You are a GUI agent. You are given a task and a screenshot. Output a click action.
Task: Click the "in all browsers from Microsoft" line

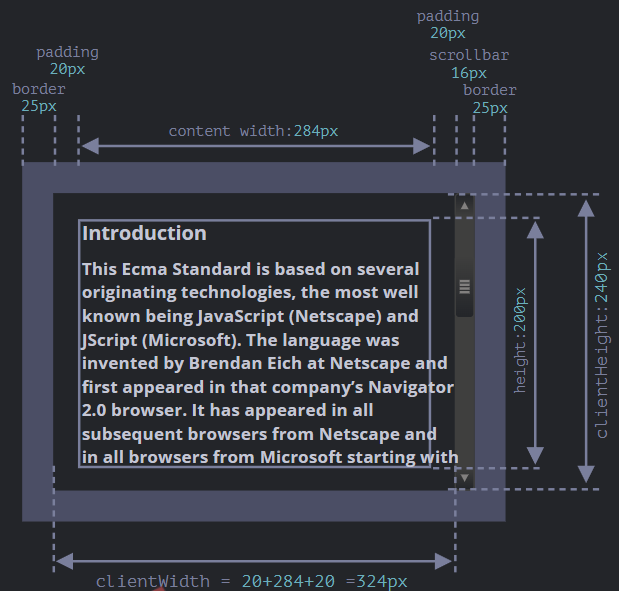(x=270, y=458)
